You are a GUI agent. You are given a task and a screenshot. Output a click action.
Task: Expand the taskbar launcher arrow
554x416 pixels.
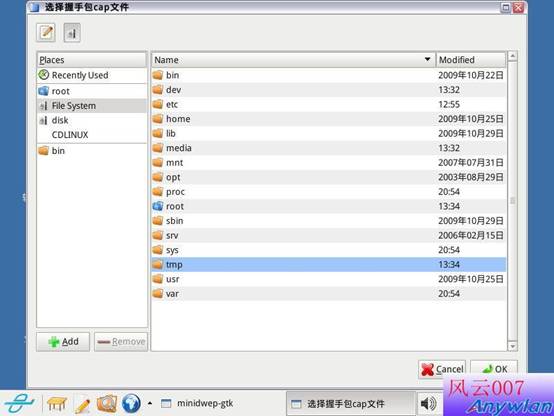click(x=150, y=403)
